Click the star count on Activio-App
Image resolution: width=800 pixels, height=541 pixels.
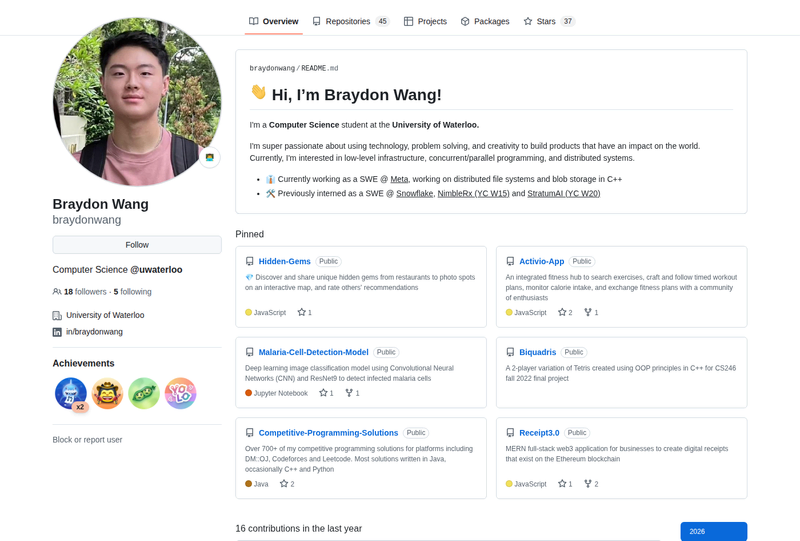click(x=565, y=312)
